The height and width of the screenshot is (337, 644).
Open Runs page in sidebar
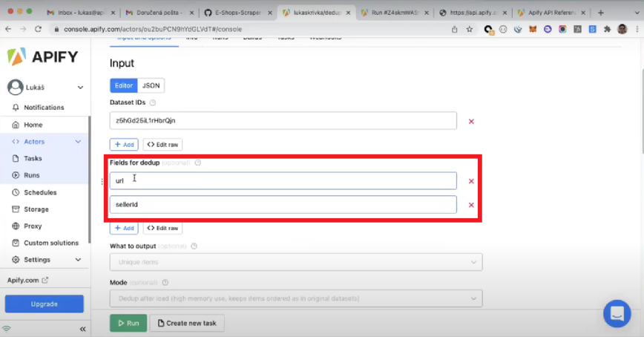tap(32, 175)
